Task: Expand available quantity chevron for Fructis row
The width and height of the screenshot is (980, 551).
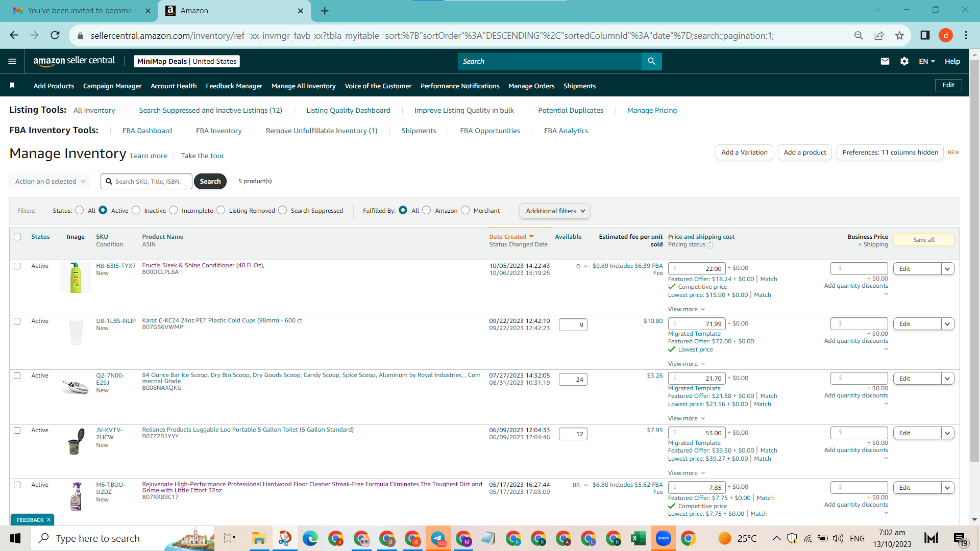Action: point(585,266)
